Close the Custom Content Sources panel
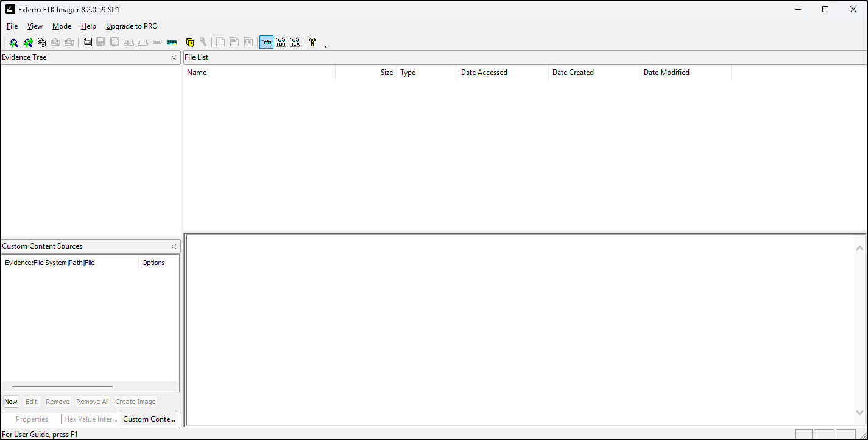The height and width of the screenshot is (440, 868). tap(174, 246)
